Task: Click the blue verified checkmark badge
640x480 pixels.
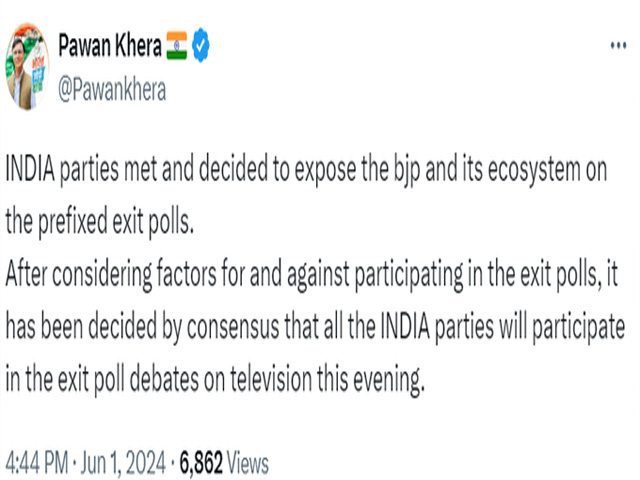Action: [x=200, y=45]
